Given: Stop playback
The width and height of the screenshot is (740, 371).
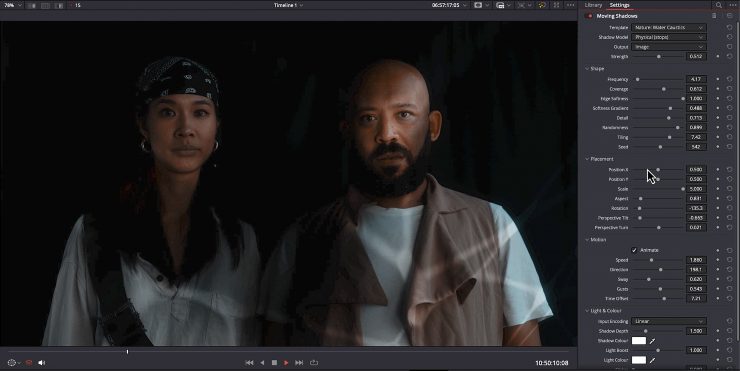Looking at the screenshot, I should coord(274,363).
